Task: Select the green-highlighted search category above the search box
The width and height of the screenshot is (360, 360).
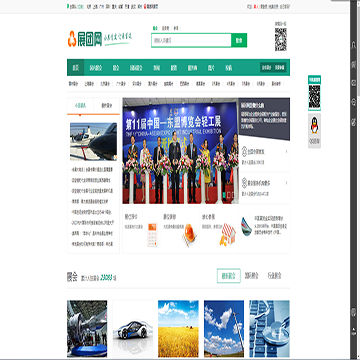Action: pyautogui.click(x=155, y=28)
